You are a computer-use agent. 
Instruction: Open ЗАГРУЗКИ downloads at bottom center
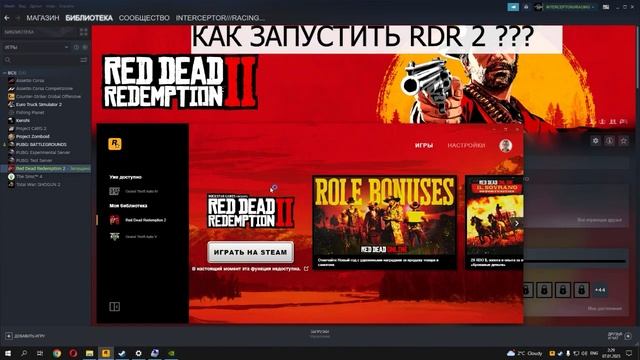(320, 334)
